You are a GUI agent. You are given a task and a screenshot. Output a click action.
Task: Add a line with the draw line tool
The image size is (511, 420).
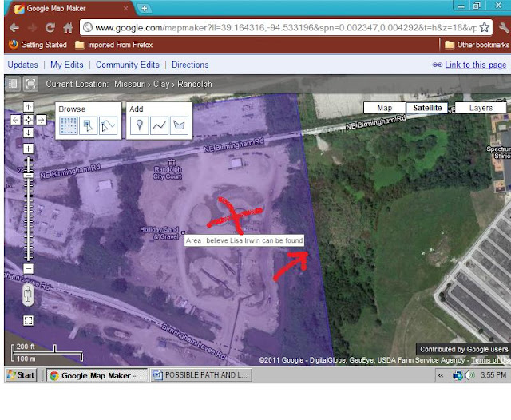(160, 125)
